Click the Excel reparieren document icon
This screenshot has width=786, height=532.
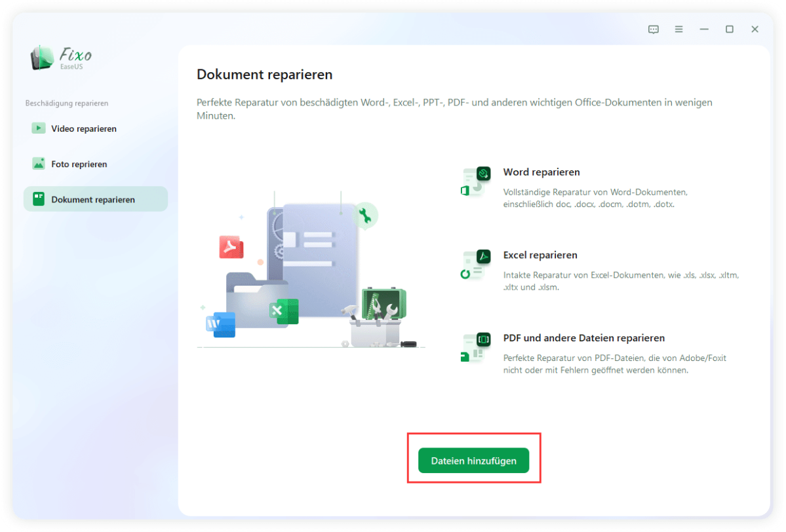coord(475,265)
